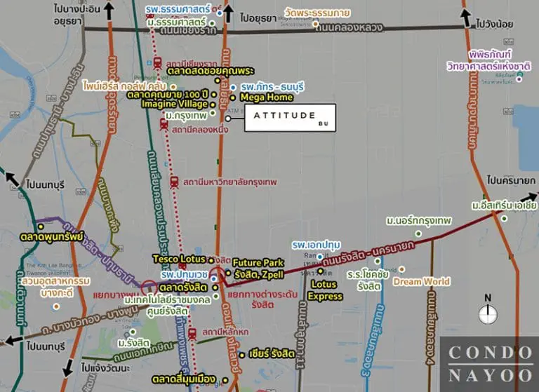Click the orange dot beside ไพน์เฮิร์ส กอล์ฟ คลับ
This screenshot has height=392, width=539.
(173, 87)
